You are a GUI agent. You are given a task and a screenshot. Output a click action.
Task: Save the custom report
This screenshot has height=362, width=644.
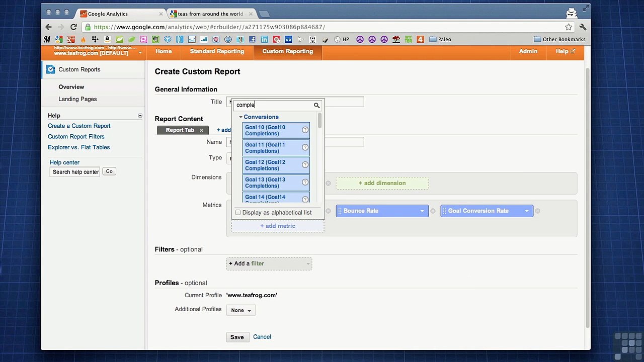(x=237, y=337)
